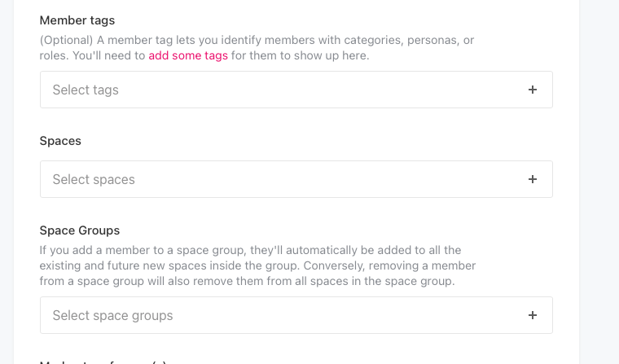Click the Spaces section heading
The image size is (619, 364).
point(60,141)
